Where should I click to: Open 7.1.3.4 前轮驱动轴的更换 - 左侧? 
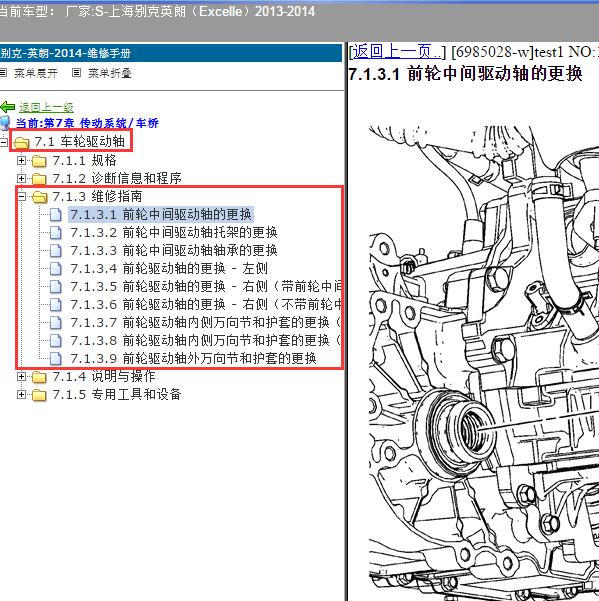(169, 268)
